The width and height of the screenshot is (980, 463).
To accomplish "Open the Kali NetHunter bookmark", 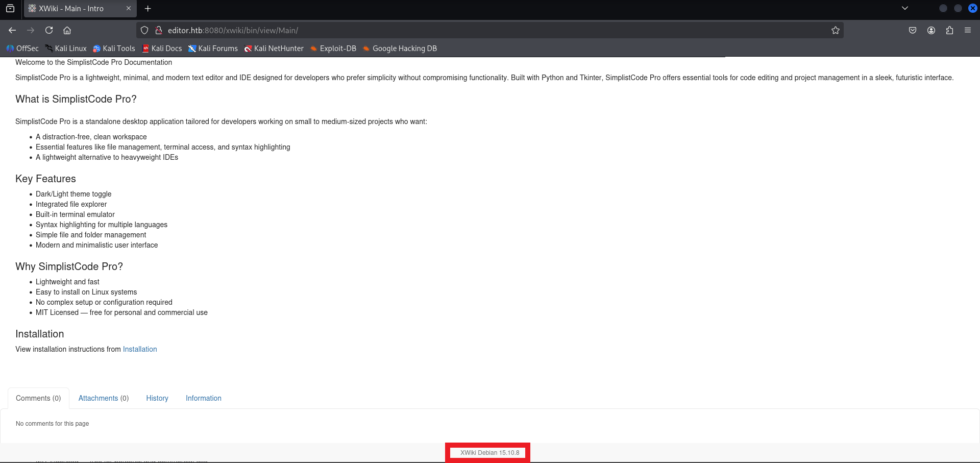I will coord(274,48).
